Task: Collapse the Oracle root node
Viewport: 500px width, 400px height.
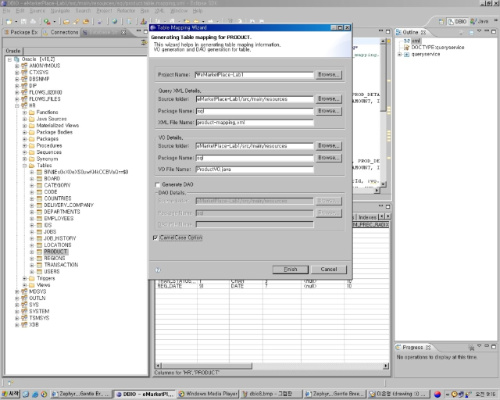Action: point(10,59)
